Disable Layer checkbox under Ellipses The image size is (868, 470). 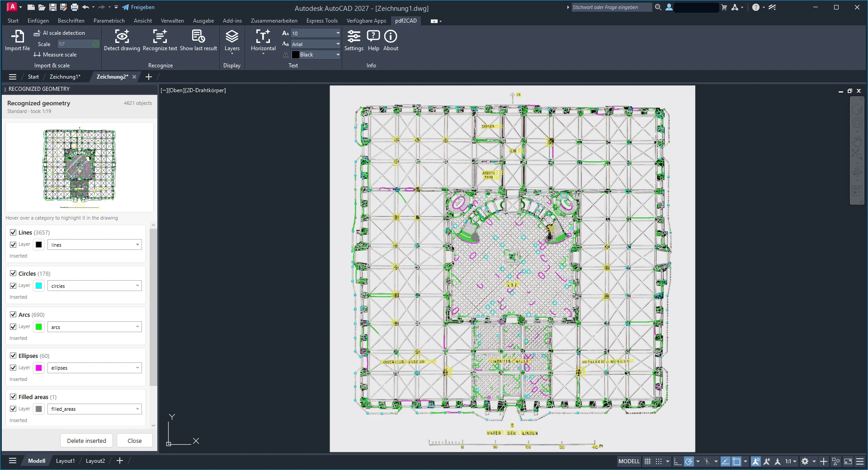coord(13,368)
